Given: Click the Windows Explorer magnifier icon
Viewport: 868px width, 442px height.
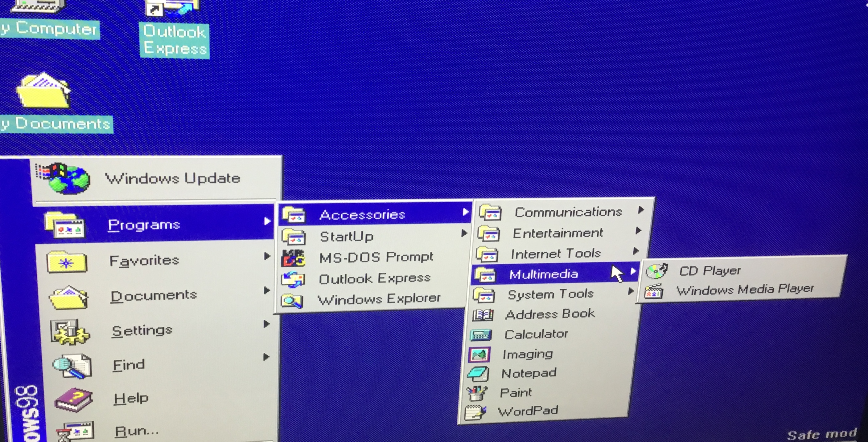Looking at the screenshot, I should 292,301.
